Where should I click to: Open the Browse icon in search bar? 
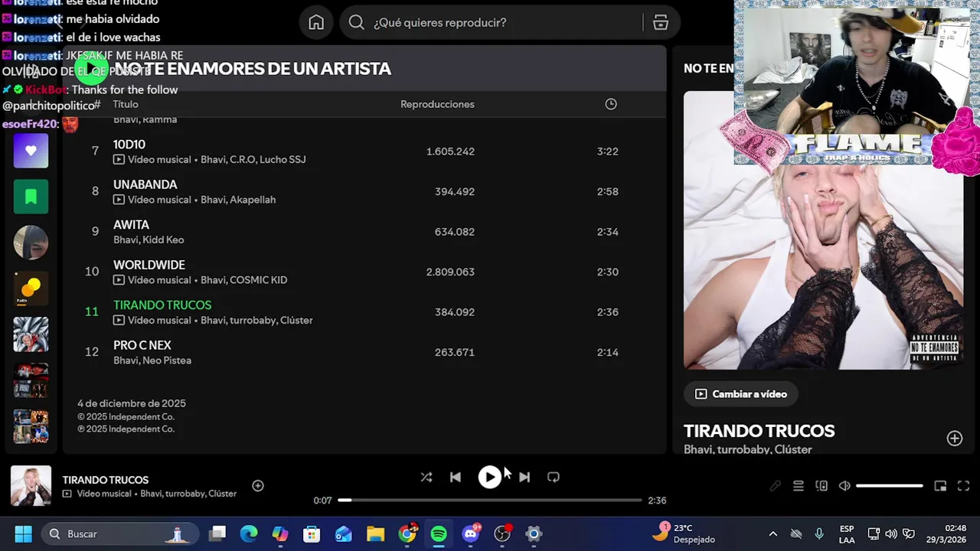[x=661, y=23]
